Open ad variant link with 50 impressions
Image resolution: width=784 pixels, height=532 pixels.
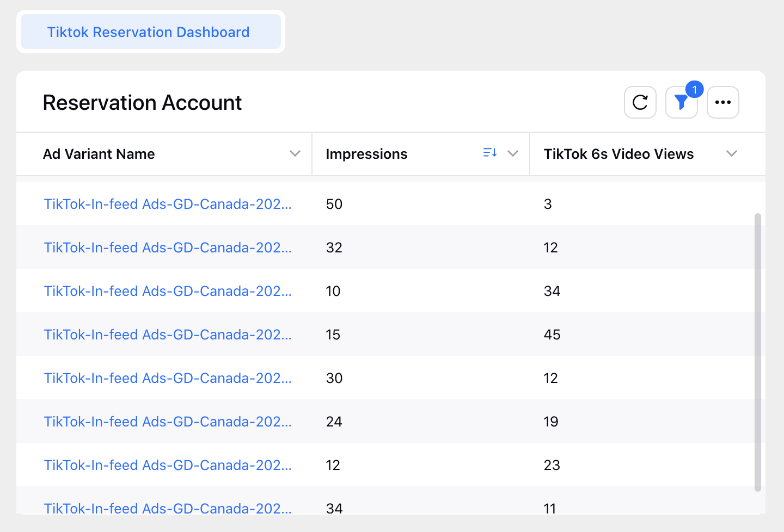tap(168, 204)
